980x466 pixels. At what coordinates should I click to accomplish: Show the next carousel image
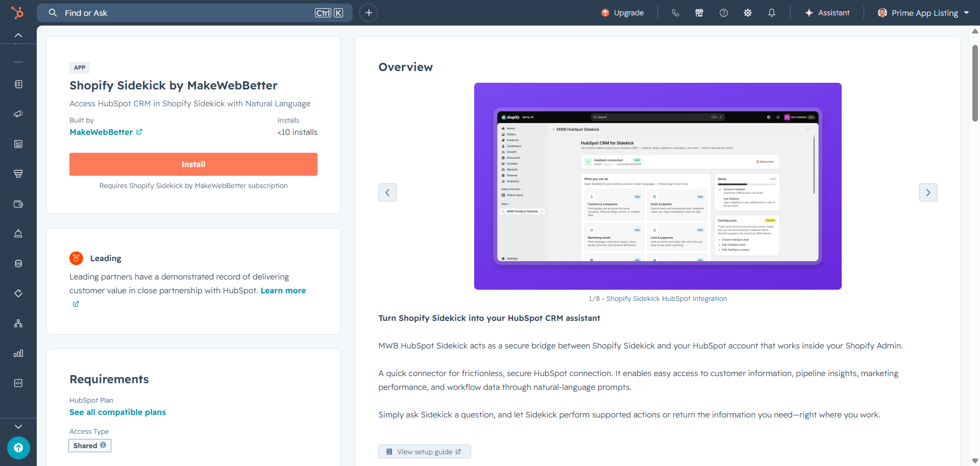(928, 192)
